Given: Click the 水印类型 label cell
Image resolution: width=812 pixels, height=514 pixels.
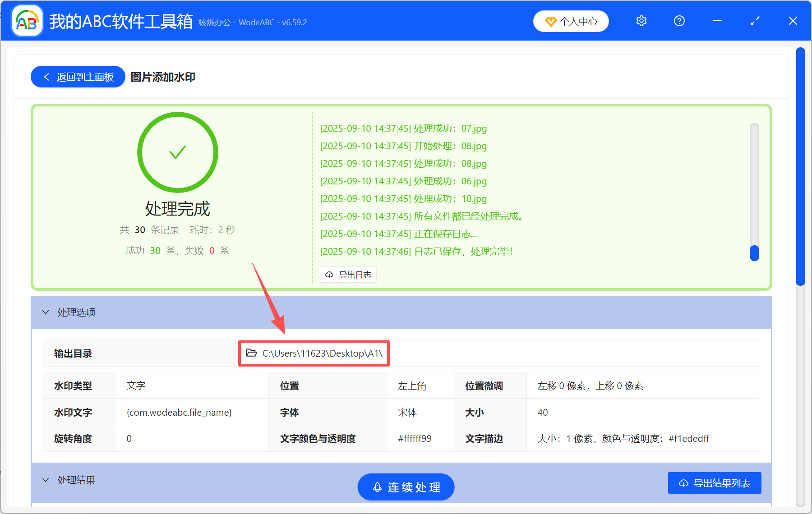Looking at the screenshot, I should [79, 386].
